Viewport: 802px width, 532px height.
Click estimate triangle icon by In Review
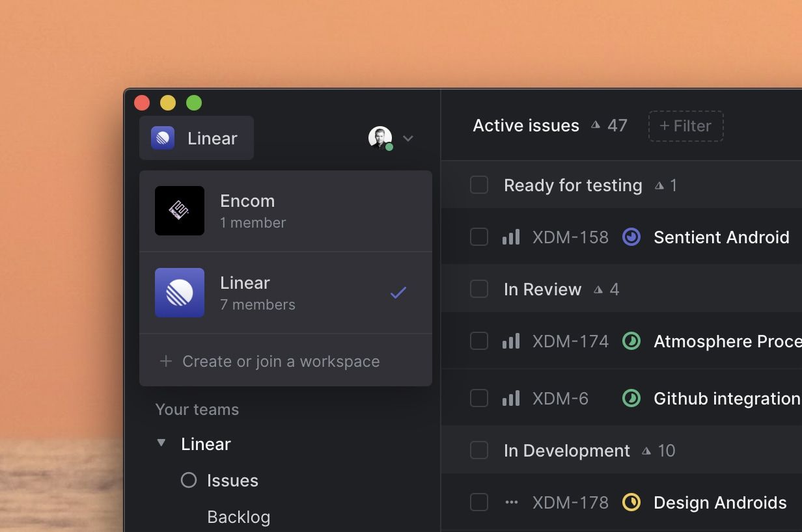point(598,289)
